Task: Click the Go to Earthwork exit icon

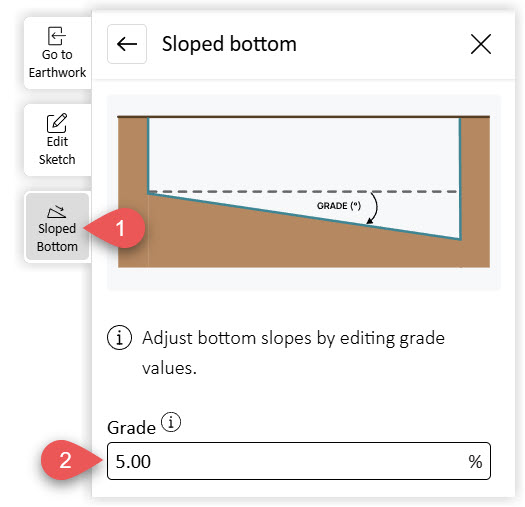Action: tap(57, 36)
